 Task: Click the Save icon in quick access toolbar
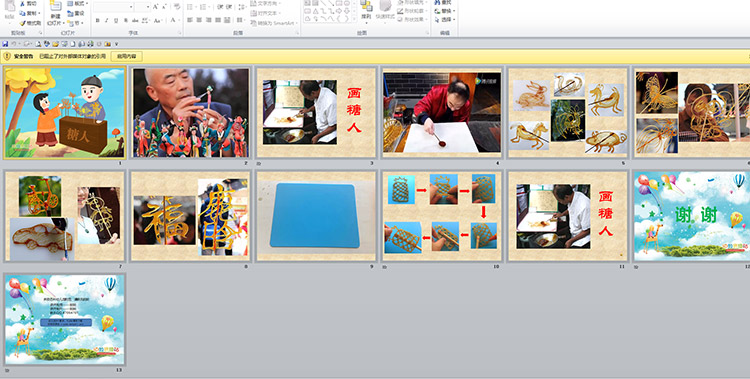(5, 44)
